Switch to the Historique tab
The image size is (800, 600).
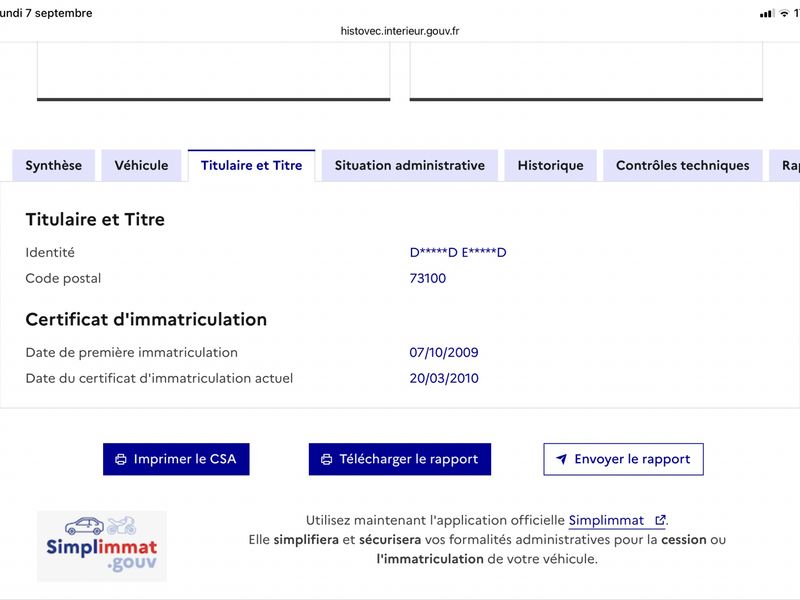(551, 165)
